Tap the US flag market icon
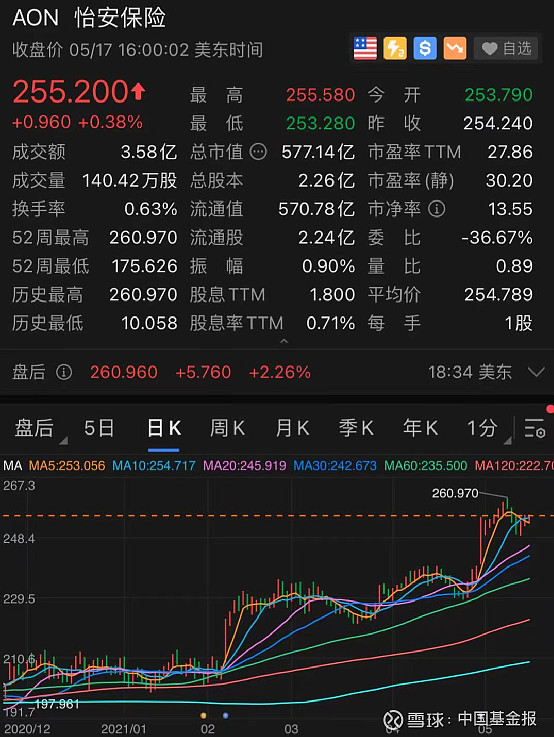Viewport: 554px width, 737px height. pos(365,48)
